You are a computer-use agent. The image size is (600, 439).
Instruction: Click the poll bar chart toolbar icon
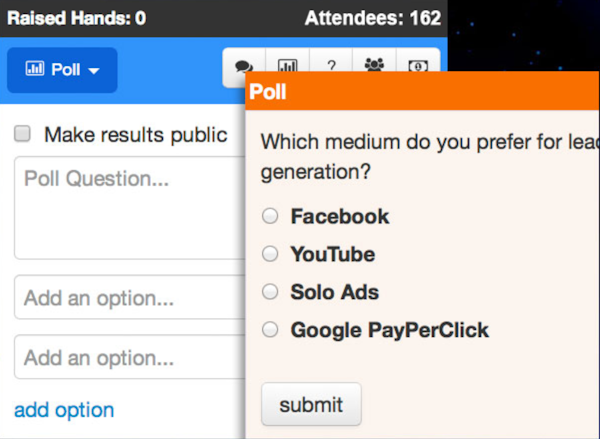coord(287,68)
